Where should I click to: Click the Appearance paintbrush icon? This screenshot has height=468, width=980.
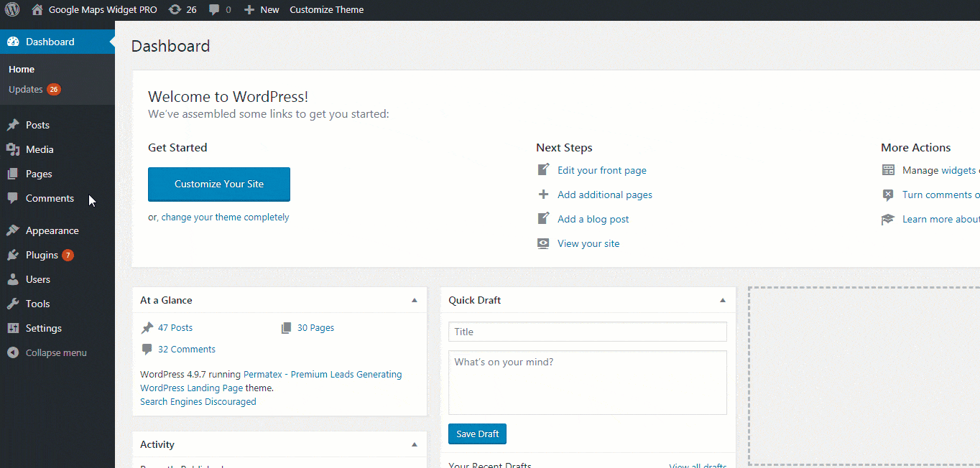(13, 230)
